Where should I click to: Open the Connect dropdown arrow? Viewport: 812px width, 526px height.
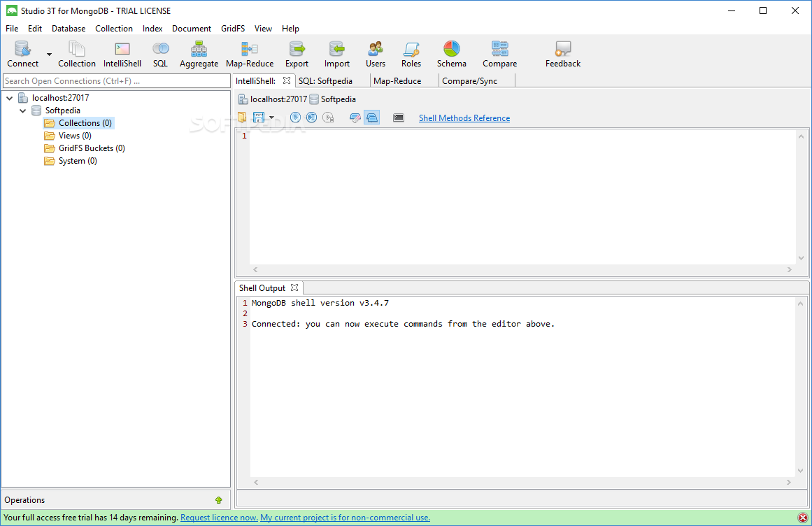[48, 53]
